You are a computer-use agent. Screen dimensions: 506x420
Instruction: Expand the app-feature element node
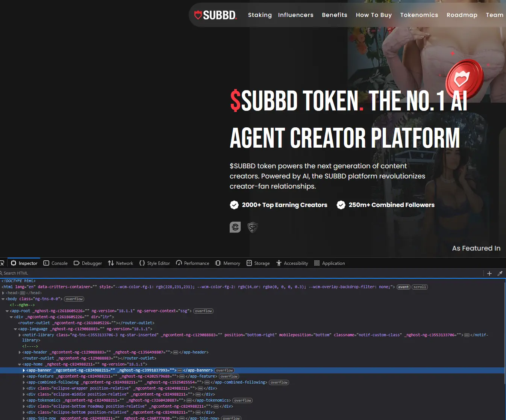[24, 376]
